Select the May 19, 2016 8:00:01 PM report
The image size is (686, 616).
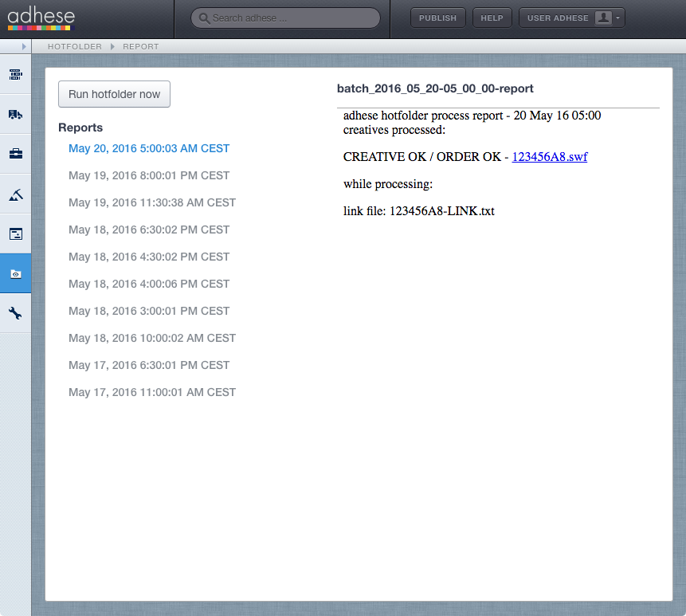tap(149, 175)
